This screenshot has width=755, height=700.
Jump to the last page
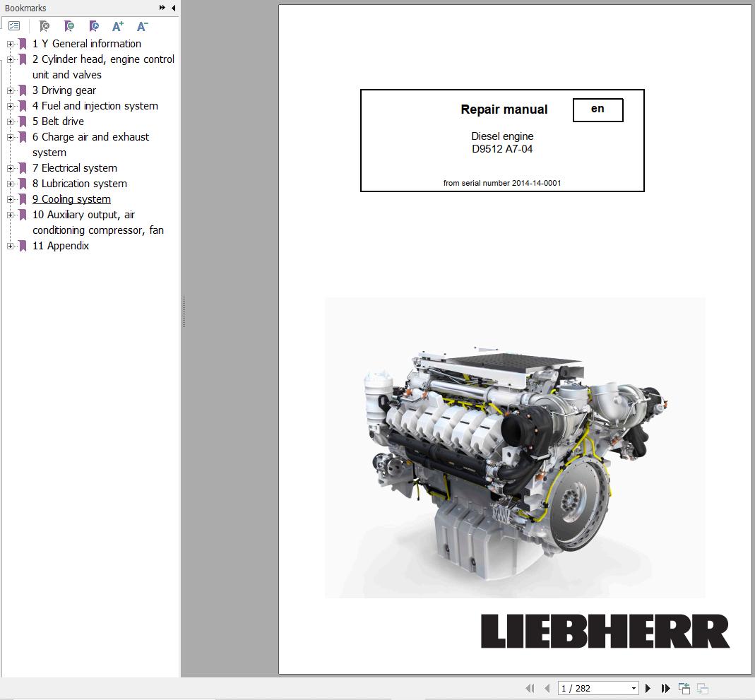pyautogui.click(x=665, y=689)
